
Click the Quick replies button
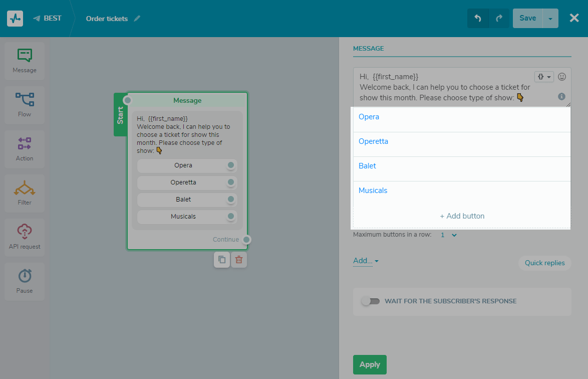(544, 263)
